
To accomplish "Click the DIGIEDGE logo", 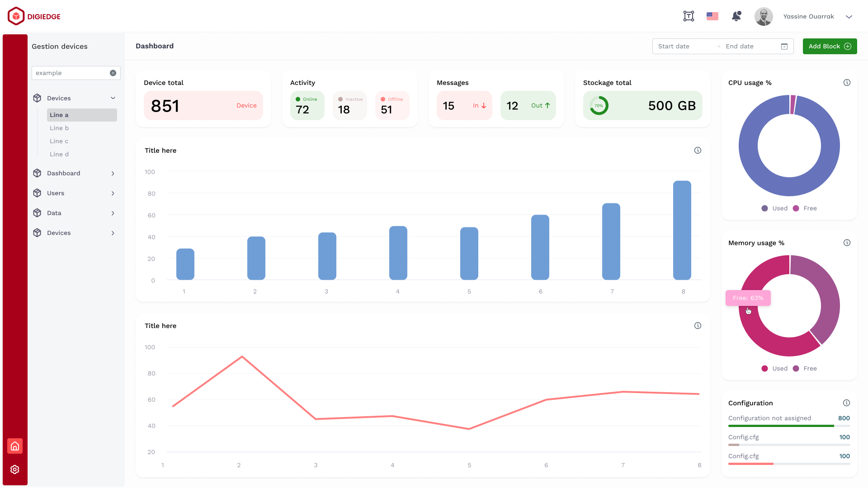I will click(x=34, y=16).
